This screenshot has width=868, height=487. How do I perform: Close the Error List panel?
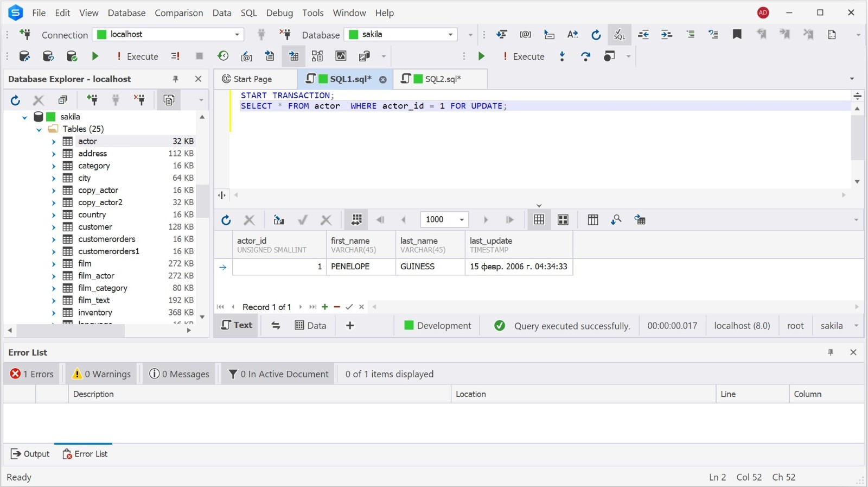853,352
